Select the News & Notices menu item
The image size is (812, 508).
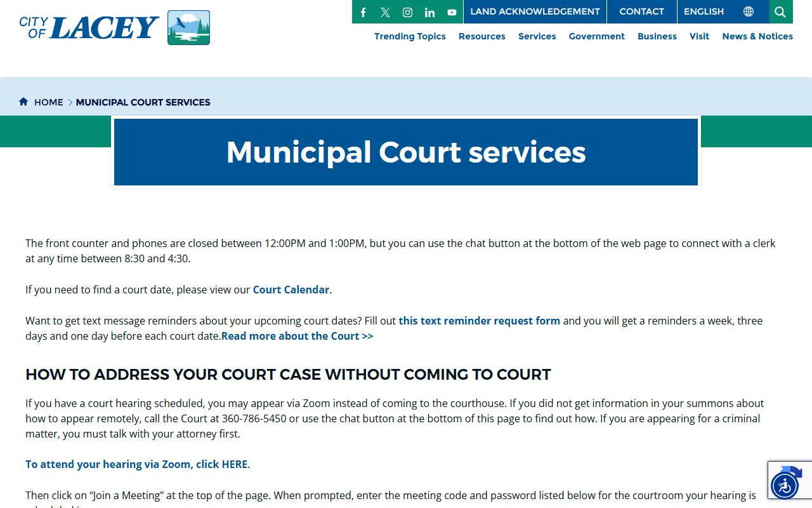[757, 36]
